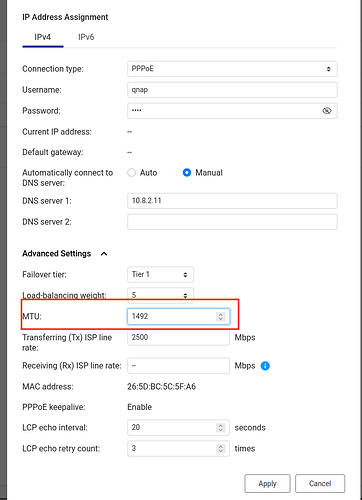Select the Auto DNS radio button
Image resolution: width=362 pixels, height=500 pixels.
132,173
